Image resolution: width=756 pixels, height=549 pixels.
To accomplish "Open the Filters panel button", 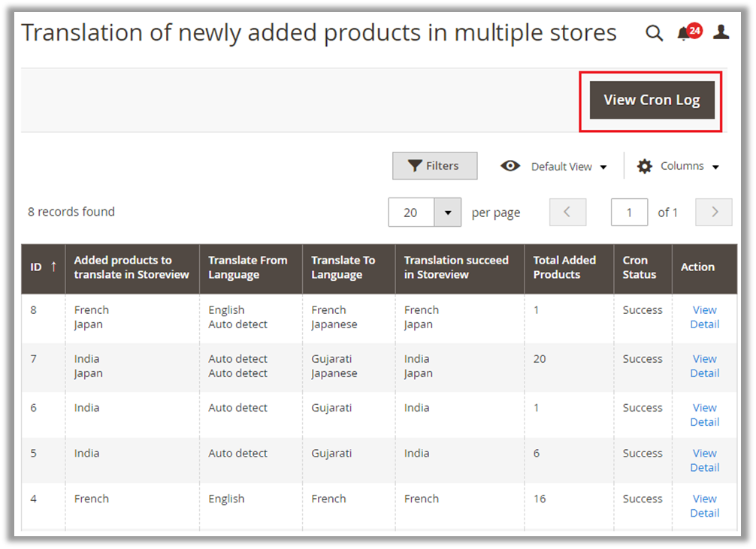I will pyautogui.click(x=434, y=166).
